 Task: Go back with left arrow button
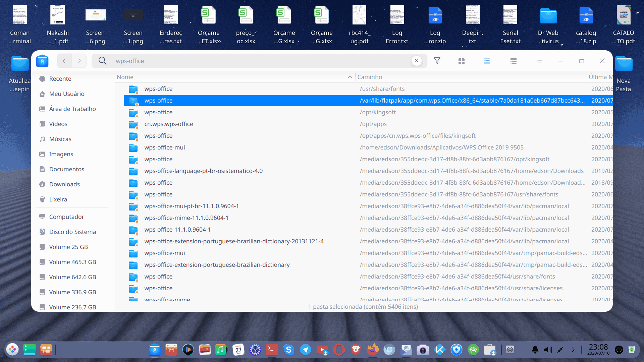click(x=64, y=61)
